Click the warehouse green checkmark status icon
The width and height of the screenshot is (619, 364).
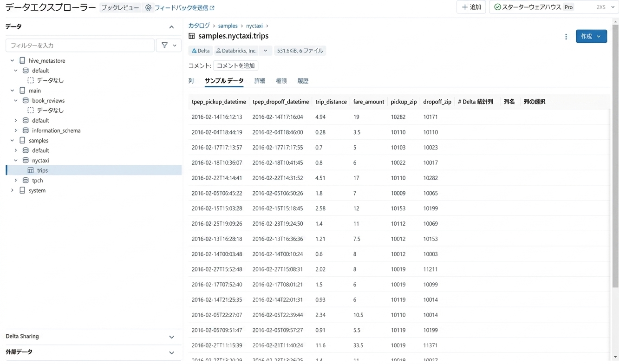[x=497, y=7]
